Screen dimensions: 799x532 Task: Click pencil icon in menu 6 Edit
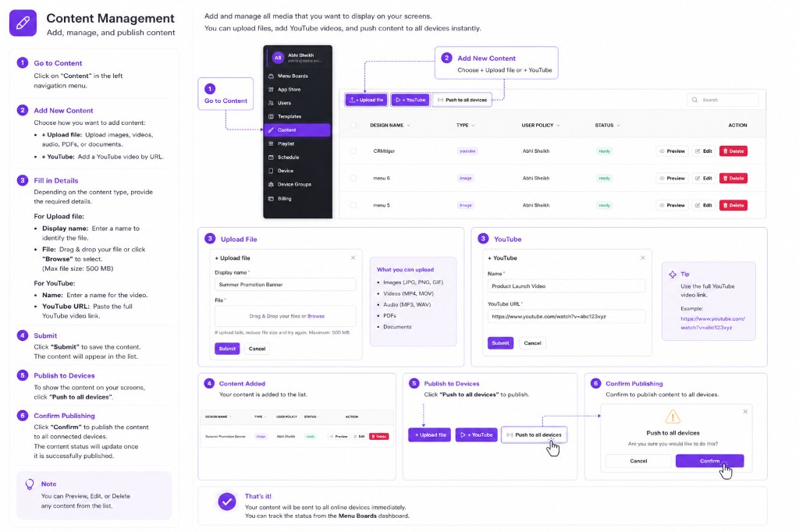coord(698,179)
